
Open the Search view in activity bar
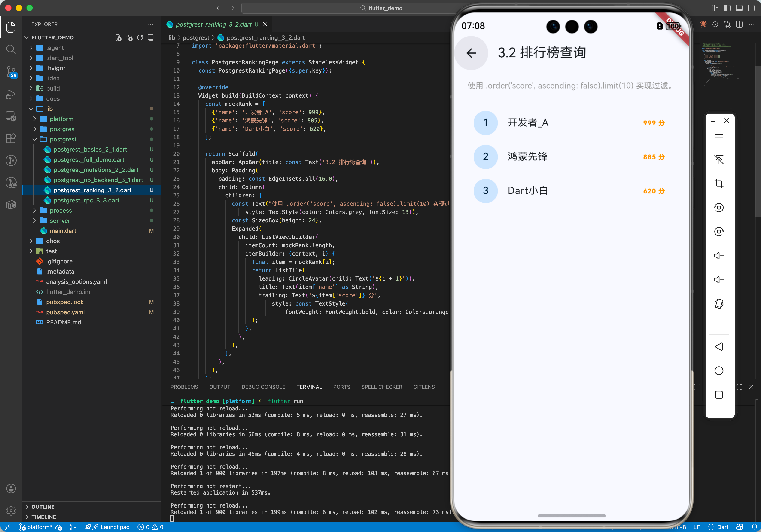[11, 50]
